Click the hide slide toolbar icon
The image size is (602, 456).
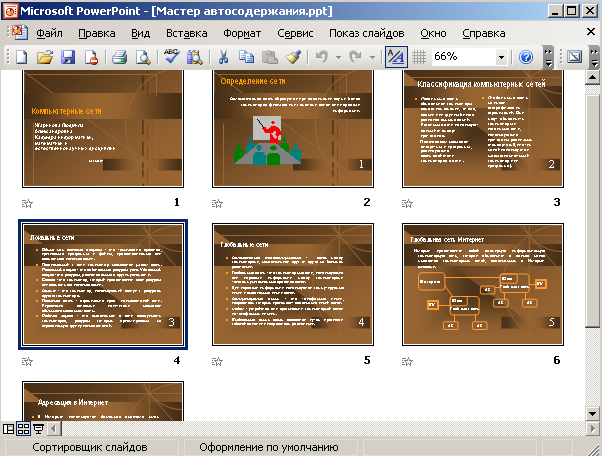(574, 57)
